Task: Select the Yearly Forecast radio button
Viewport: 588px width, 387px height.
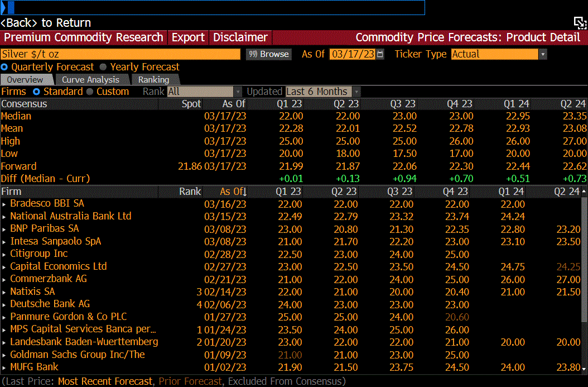Action: (103, 67)
